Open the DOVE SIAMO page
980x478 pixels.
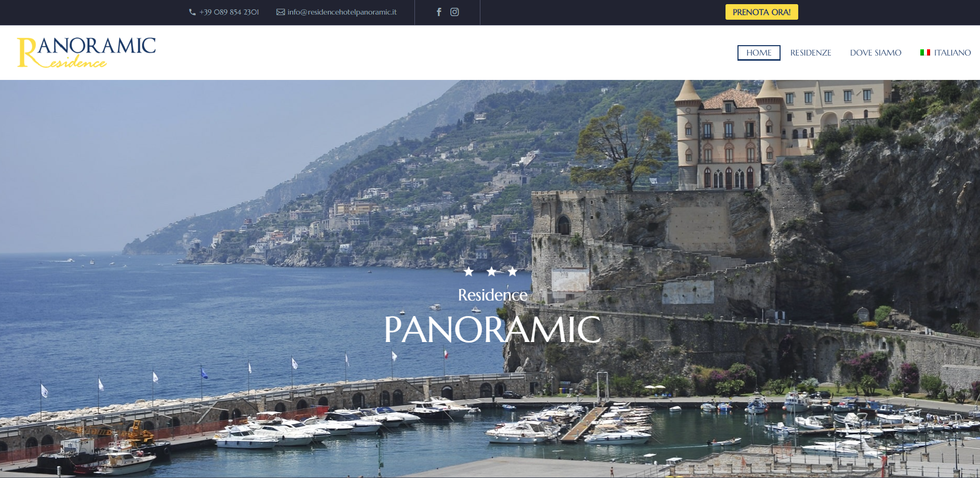(875, 53)
